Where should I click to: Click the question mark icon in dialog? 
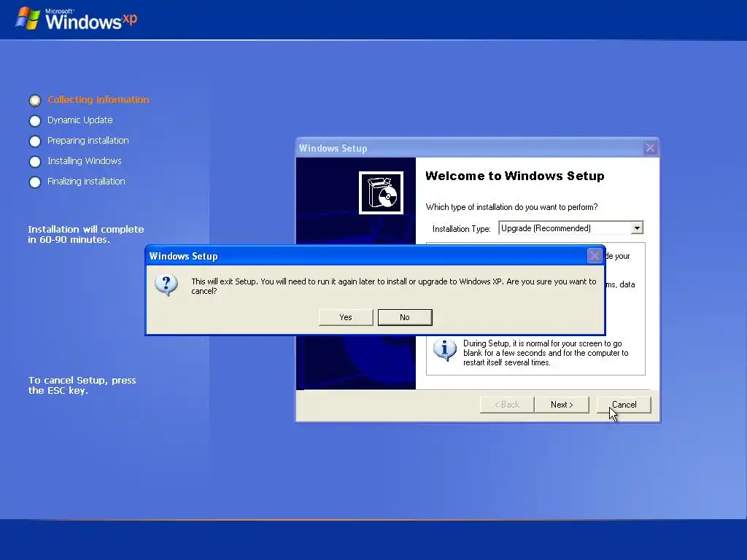[166, 285]
